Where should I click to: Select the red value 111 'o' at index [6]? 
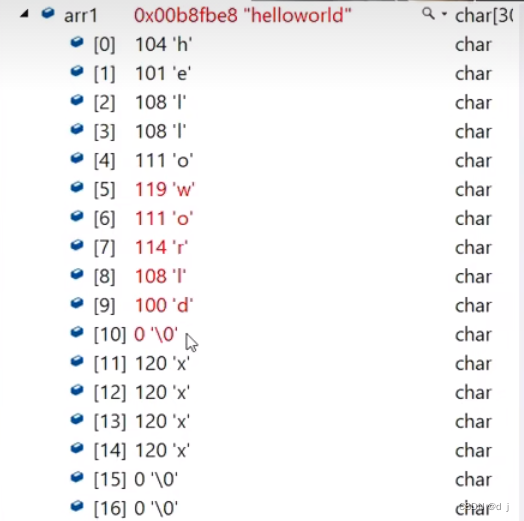(x=164, y=219)
